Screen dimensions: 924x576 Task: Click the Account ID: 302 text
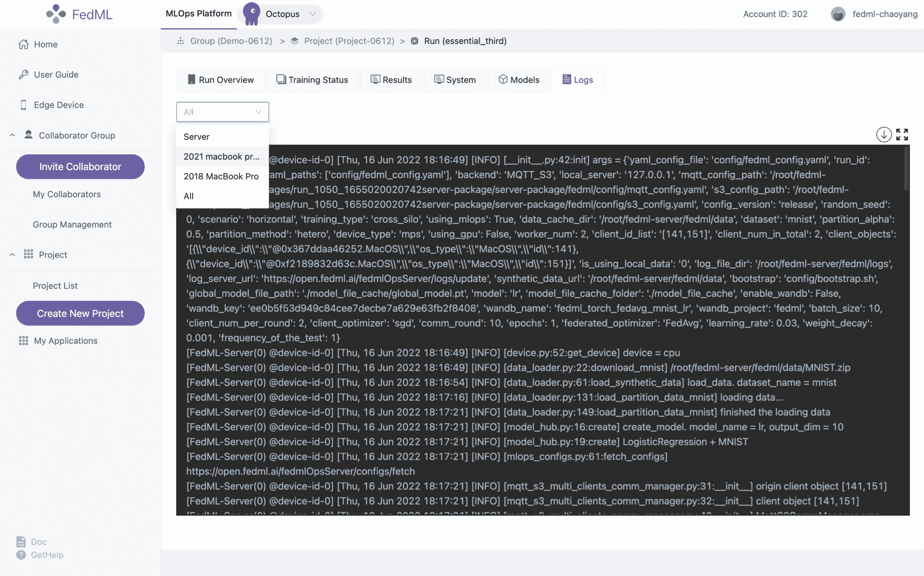(775, 14)
